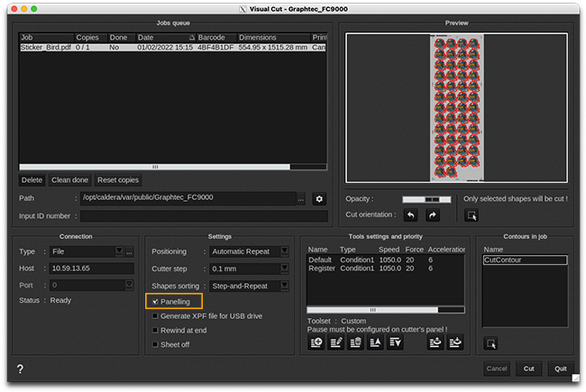Enable Generate XPF file for USB drive
The width and height of the screenshot is (586, 392).
pos(156,315)
